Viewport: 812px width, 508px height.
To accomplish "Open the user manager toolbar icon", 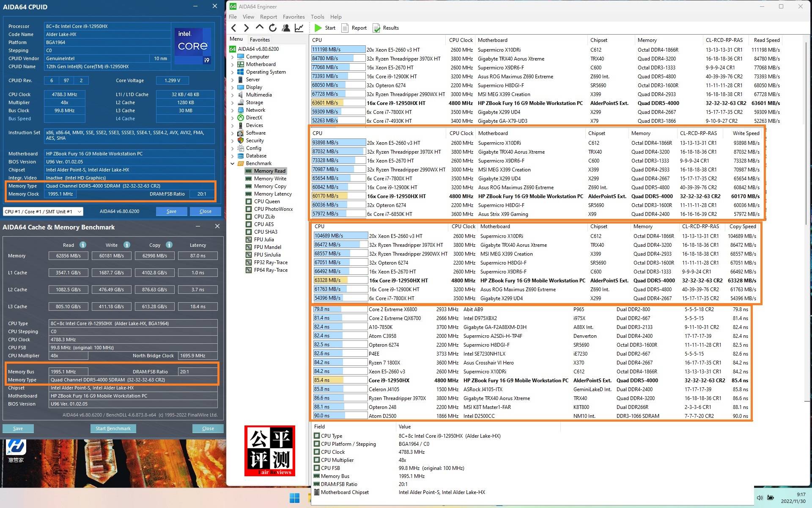I will [x=286, y=28].
